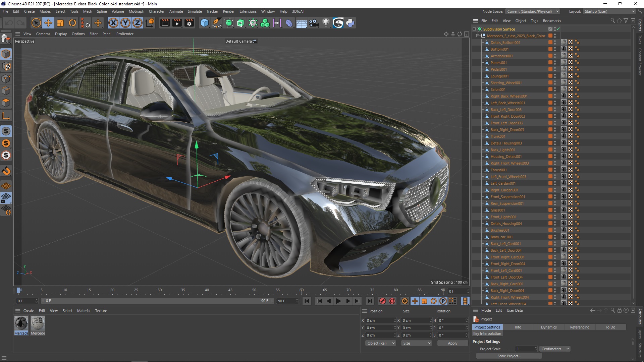
Task: Open Object Manager Tags menu
Action: pos(534,21)
